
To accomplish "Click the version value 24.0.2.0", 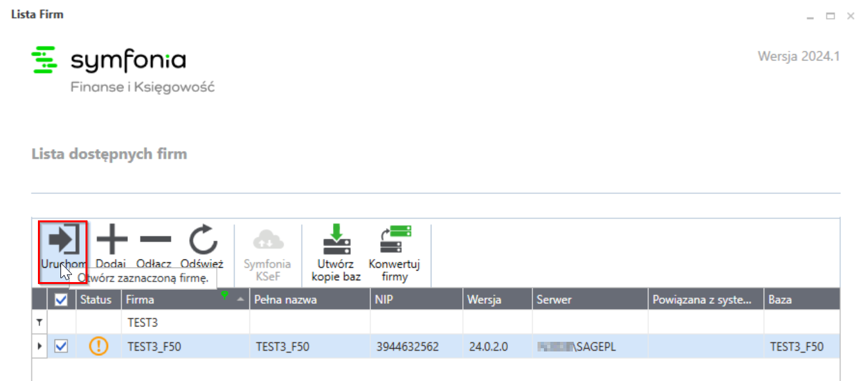I will (x=489, y=347).
